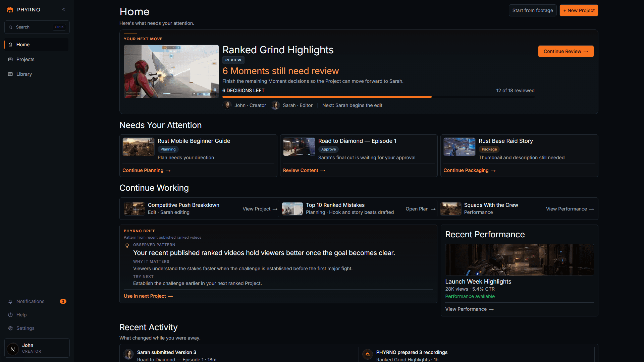Click the lightbulb observed pattern icon
Viewport: 644px width, 362px height.
coord(127,246)
